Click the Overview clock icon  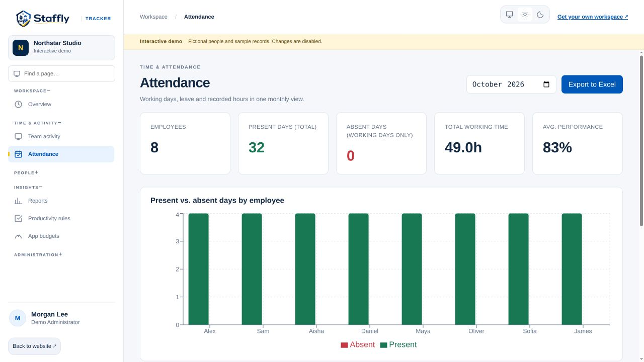pyautogui.click(x=18, y=104)
